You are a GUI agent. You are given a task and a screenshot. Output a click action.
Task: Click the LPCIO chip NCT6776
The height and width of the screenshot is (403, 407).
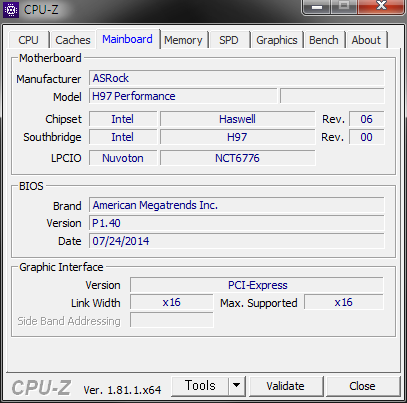point(237,158)
